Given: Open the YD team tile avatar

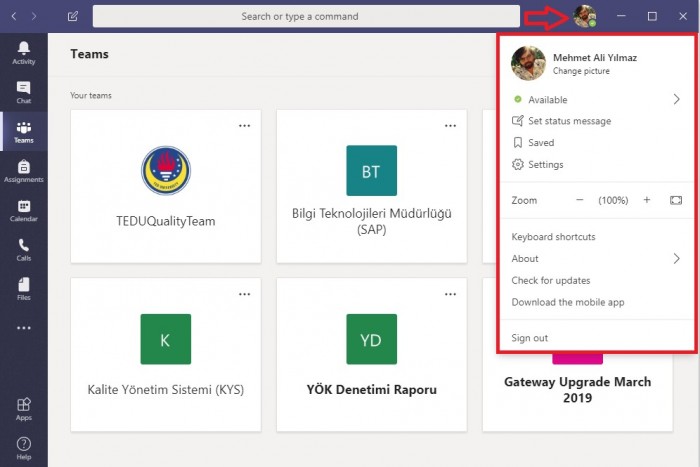Looking at the screenshot, I should pos(371,339).
